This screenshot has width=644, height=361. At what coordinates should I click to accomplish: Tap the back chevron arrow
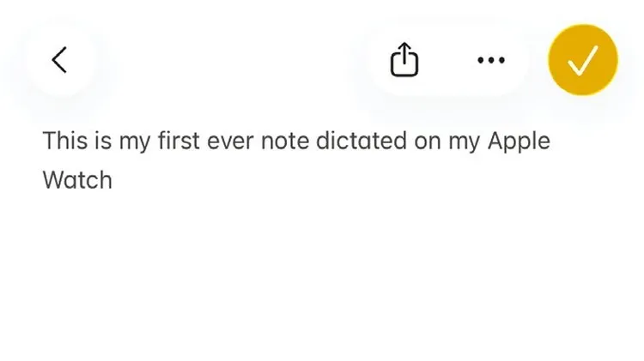pyautogui.click(x=59, y=60)
